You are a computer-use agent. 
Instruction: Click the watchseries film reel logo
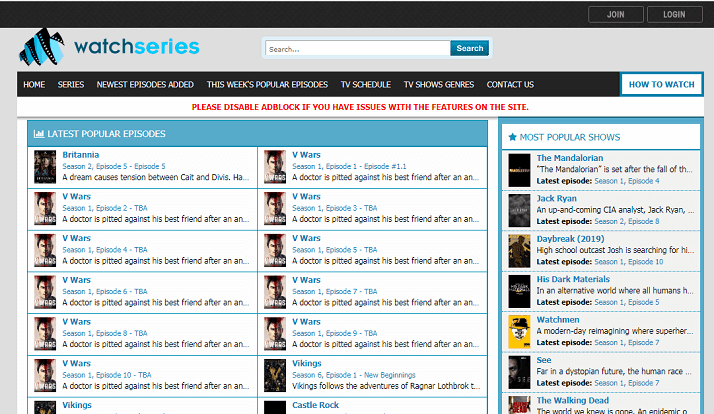(x=45, y=46)
